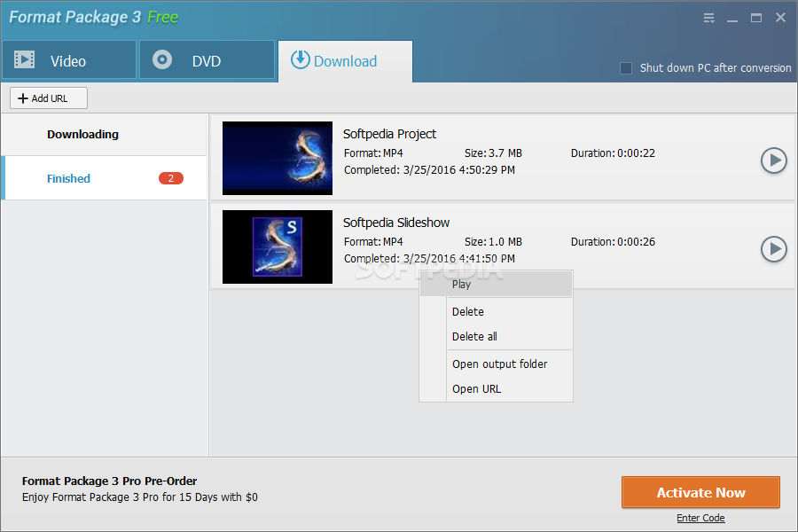Screen dimensions: 798x532
Task: Click the Add URL button
Action: point(49,98)
